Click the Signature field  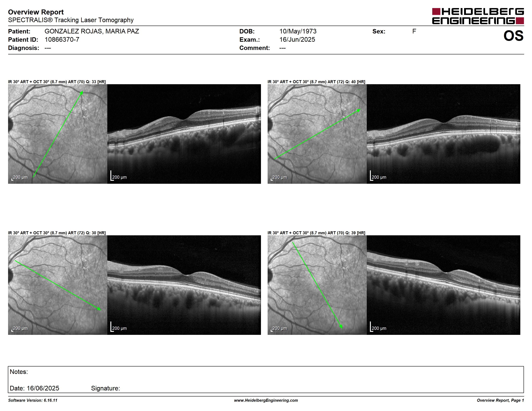coord(105,388)
